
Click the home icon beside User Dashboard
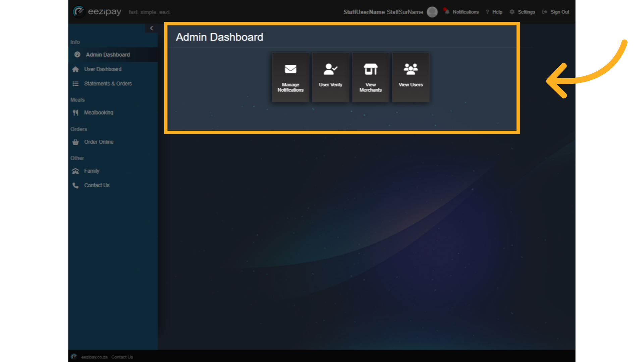[75, 69]
